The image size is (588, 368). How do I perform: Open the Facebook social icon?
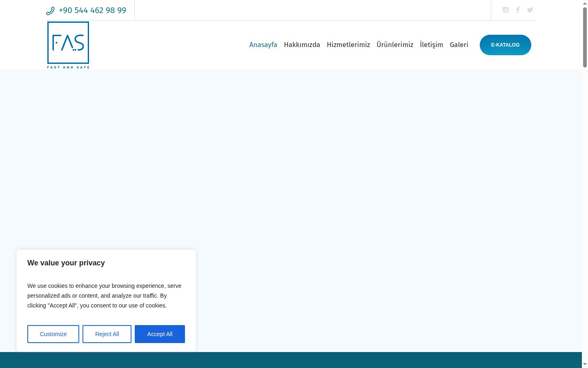tap(518, 10)
